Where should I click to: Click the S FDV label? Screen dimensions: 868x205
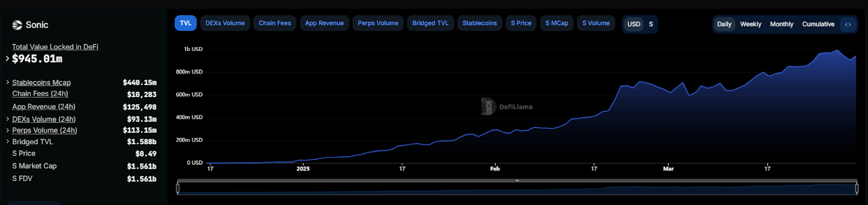pos(22,178)
